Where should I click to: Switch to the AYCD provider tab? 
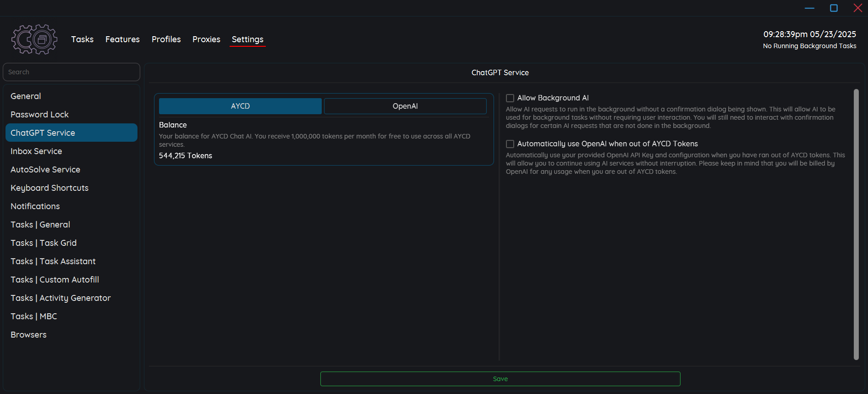click(x=240, y=106)
